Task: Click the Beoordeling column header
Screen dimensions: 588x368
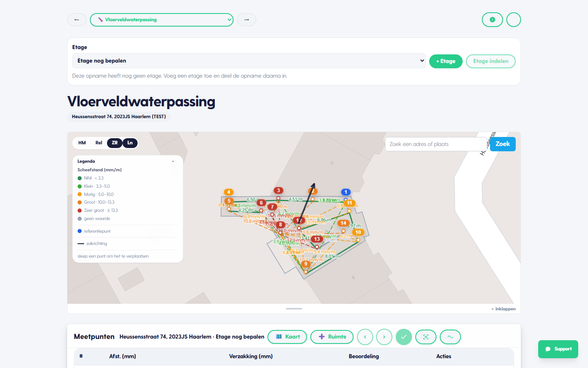Action: tap(364, 356)
